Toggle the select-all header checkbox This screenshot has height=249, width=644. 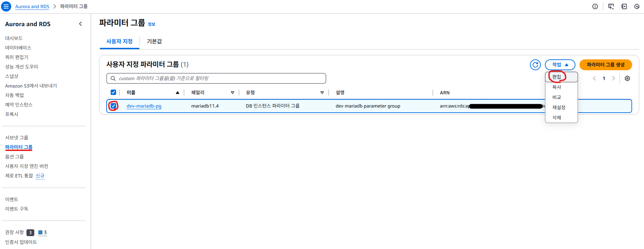pos(113,92)
